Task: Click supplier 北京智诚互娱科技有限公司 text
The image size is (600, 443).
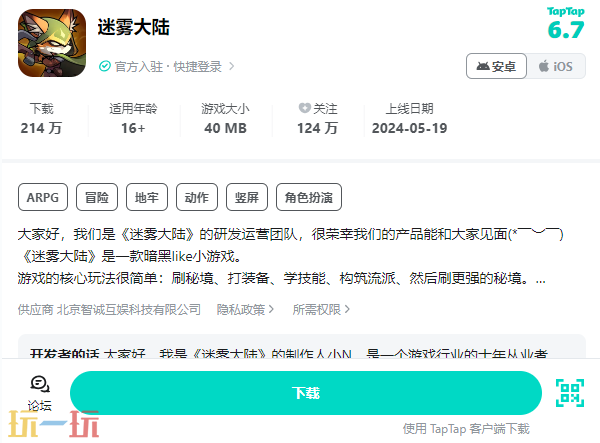Action: [x=129, y=309]
